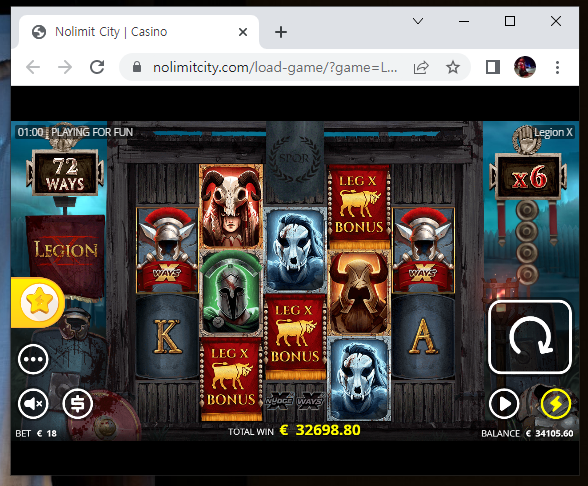Click the LEG X BONUS symbol on the fourth reel

359,207
